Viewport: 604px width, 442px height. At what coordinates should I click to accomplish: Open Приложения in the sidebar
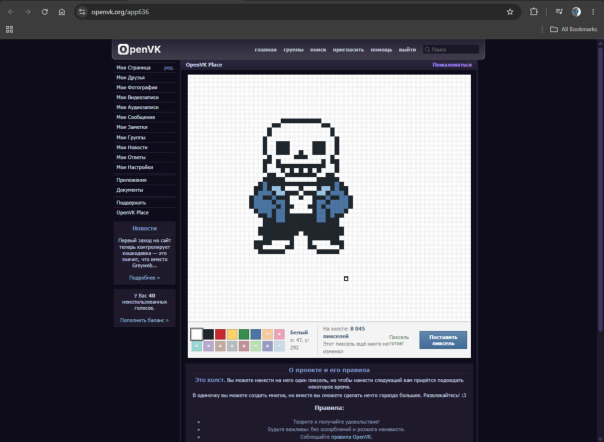click(132, 180)
